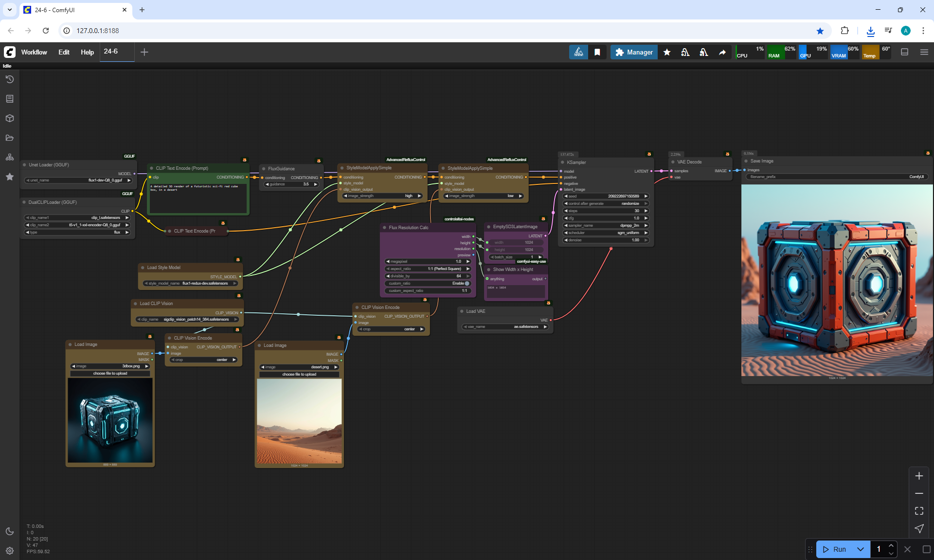Open the queue history sidebar icon
Screen dimensions: 934x560
[x=10, y=79]
